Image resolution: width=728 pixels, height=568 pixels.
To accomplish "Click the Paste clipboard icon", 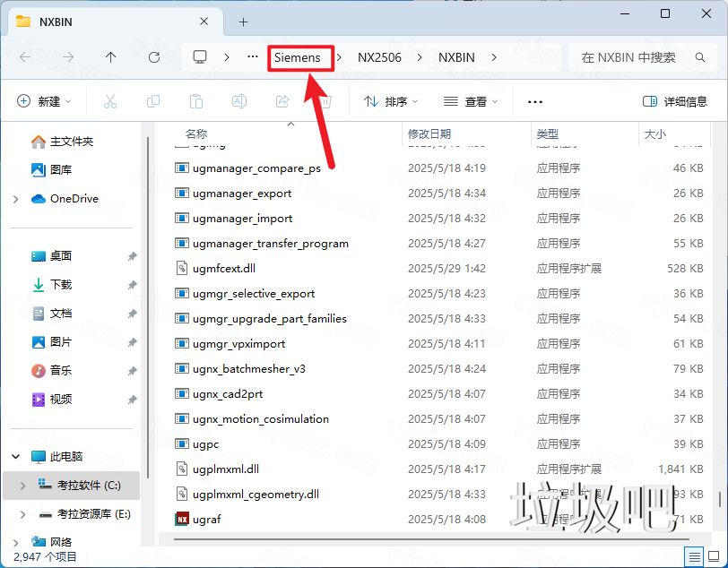I will click(x=196, y=102).
